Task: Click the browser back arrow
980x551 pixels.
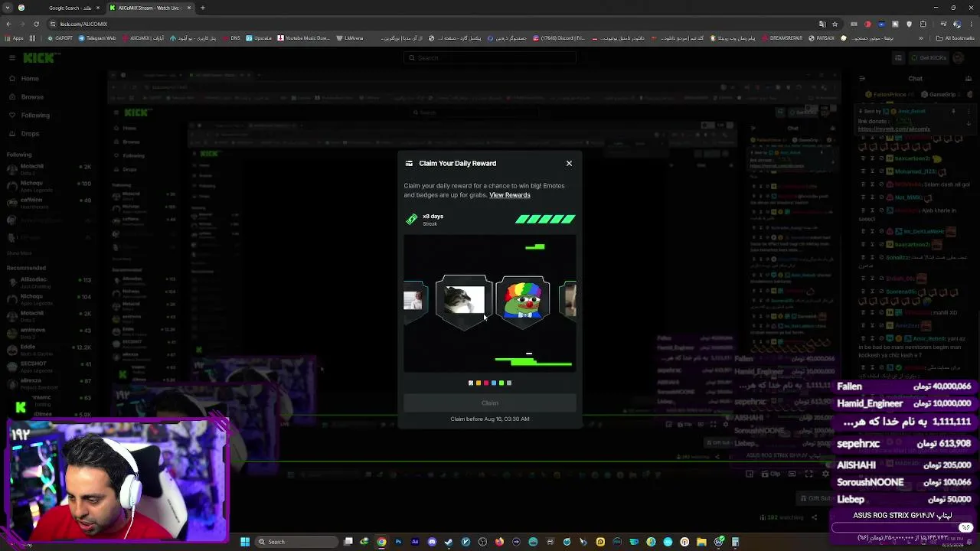Action: [8, 24]
